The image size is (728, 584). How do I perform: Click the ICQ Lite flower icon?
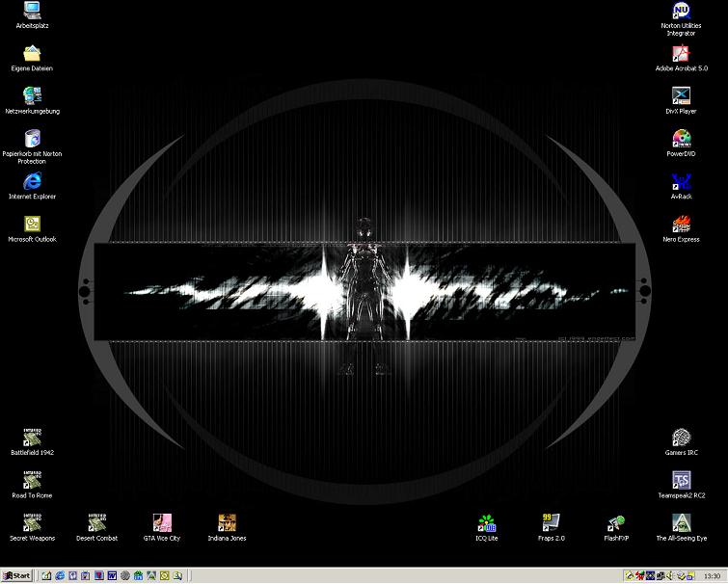487,522
